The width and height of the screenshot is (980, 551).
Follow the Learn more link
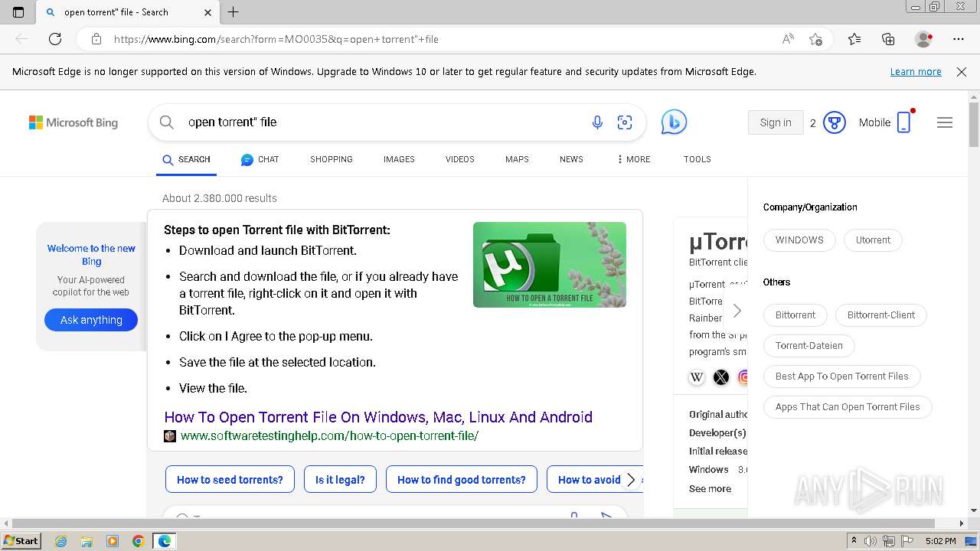tap(916, 72)
